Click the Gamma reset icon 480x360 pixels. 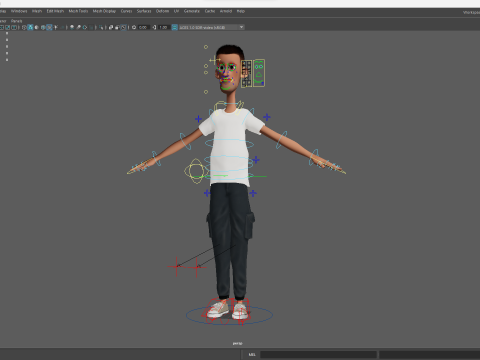(x=154, y=27)
